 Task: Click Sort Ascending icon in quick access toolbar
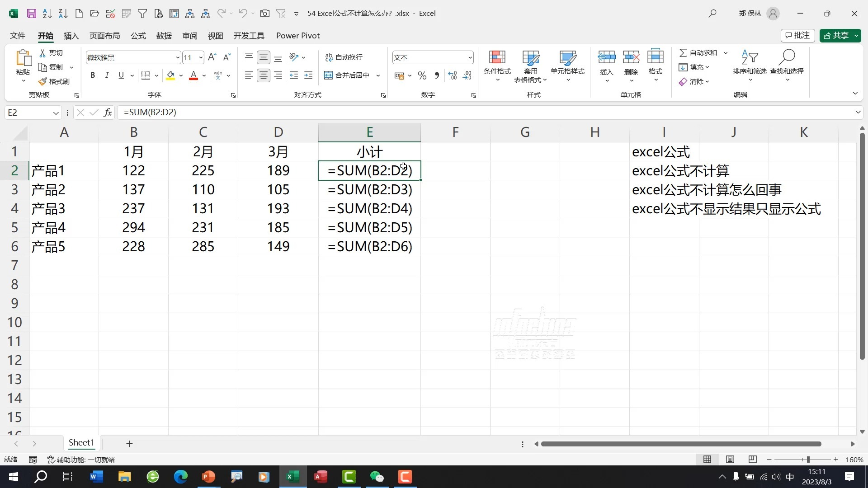47,14
